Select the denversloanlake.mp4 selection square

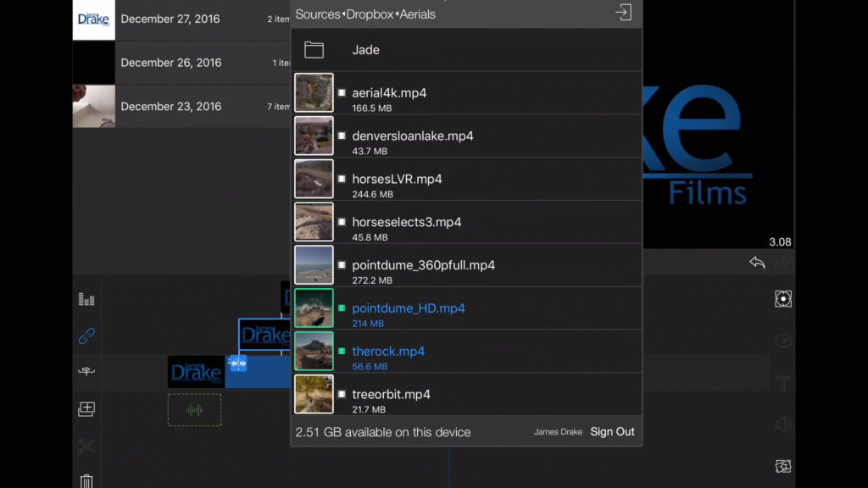coord(342,136)
